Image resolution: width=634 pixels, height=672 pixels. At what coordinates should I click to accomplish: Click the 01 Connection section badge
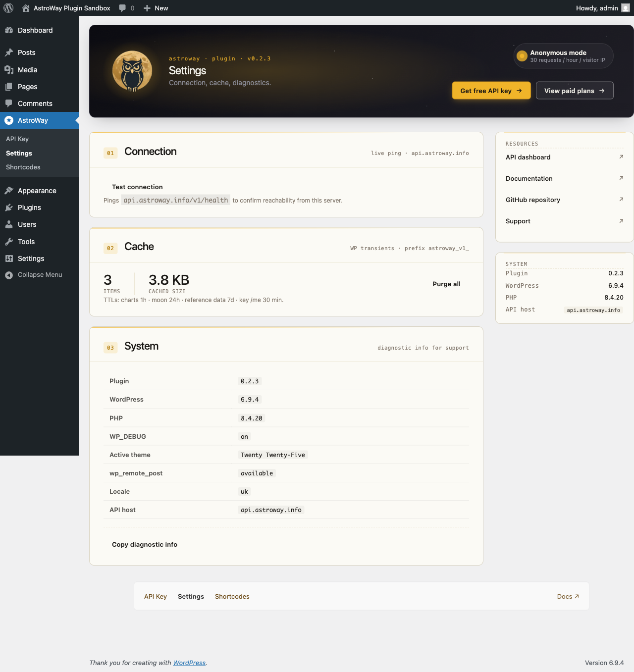coord(110,153)
